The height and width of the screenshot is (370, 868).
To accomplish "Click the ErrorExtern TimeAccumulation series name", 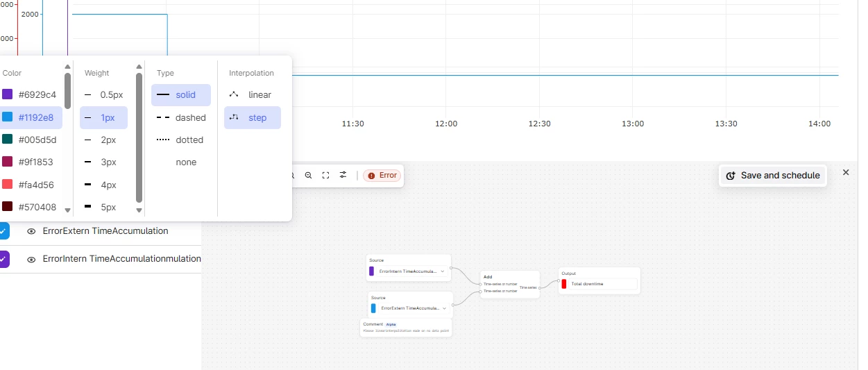I will 105,231.
